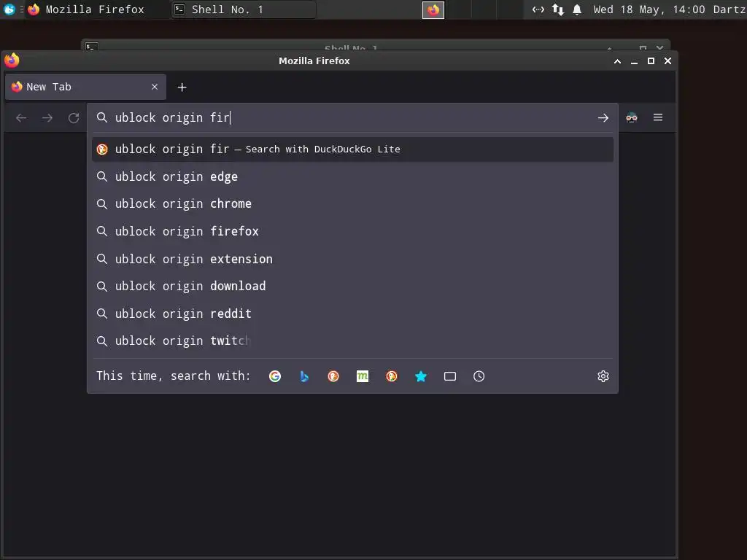Switch to Shell No. 1 in taskbar
This screenshot has width=747, height=560.
click(x=243, y=9)
